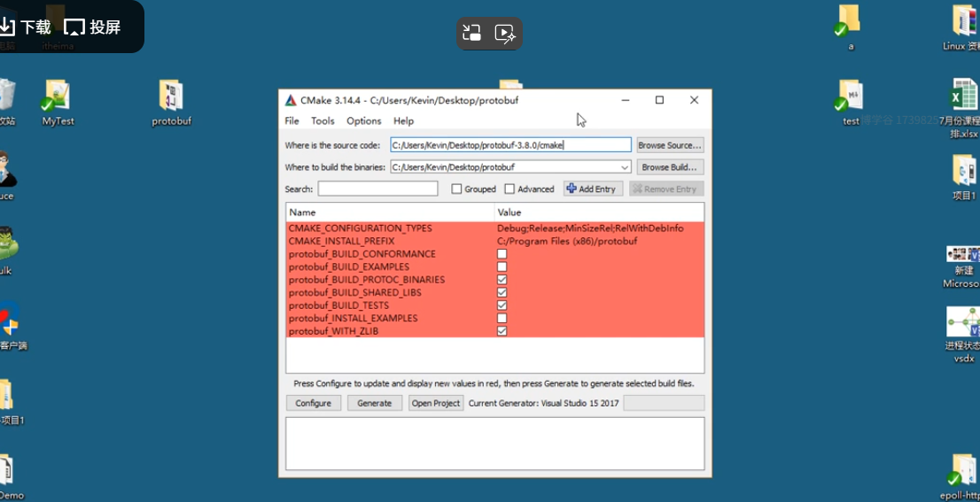Select the 客户端 shortcut icon on desktop

9,320
